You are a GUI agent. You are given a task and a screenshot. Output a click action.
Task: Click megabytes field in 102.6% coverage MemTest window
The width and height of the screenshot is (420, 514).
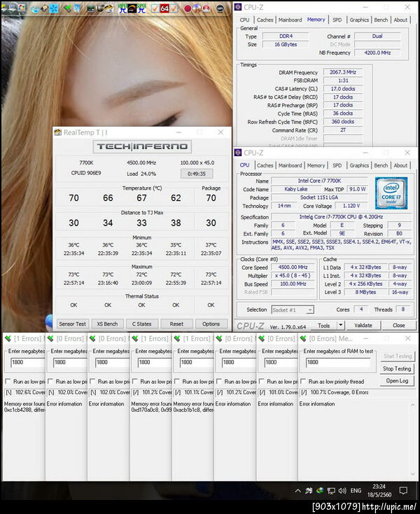(28, 362)
